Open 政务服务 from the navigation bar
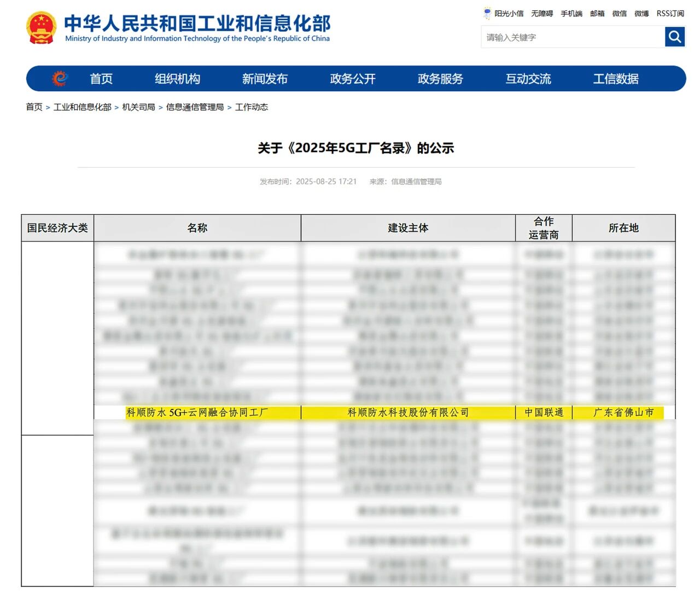 tap(440, 79)
